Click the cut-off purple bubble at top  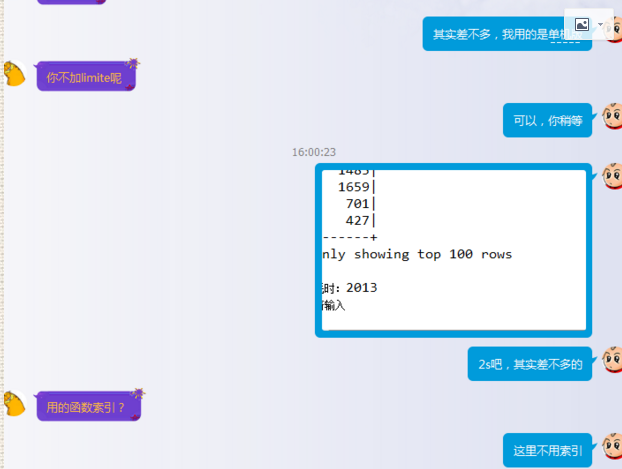71,2
